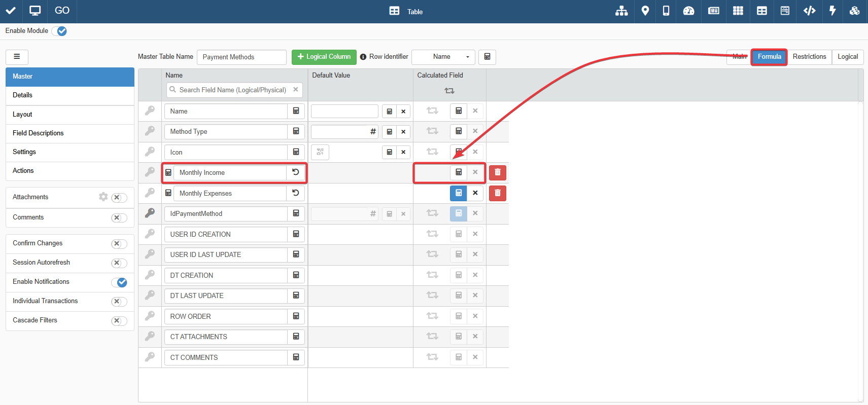Open the mobile phone view icon
Screen dimensions: 868x405
(666, 11)
